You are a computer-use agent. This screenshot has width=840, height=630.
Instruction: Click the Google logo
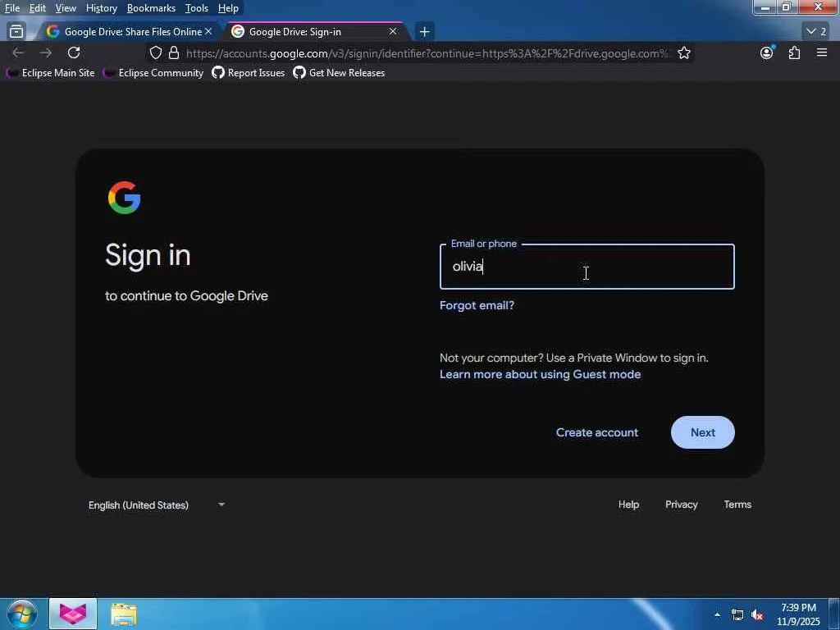125,198
